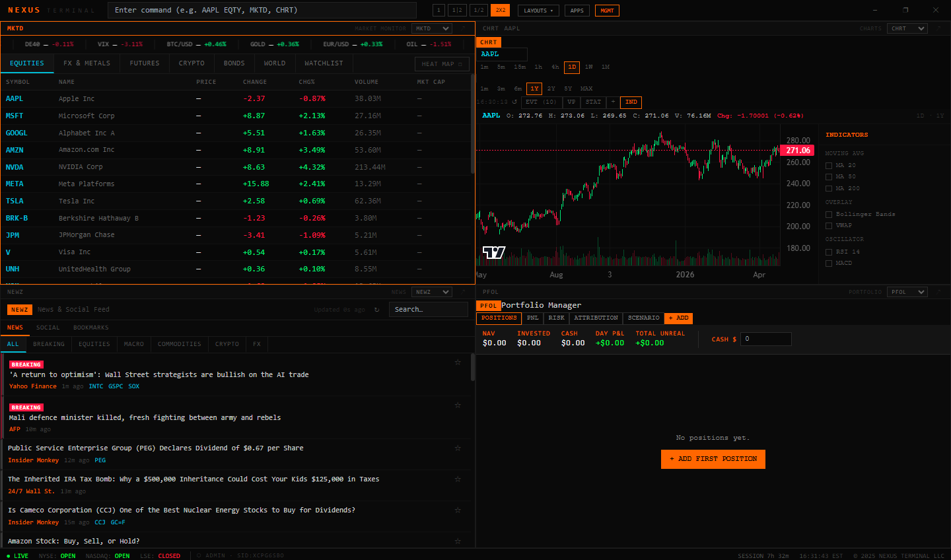The width and height of the screenshot is (951, 560).
Task: Pop out the PFOL portfolio panel
Action: coord(939,292)
